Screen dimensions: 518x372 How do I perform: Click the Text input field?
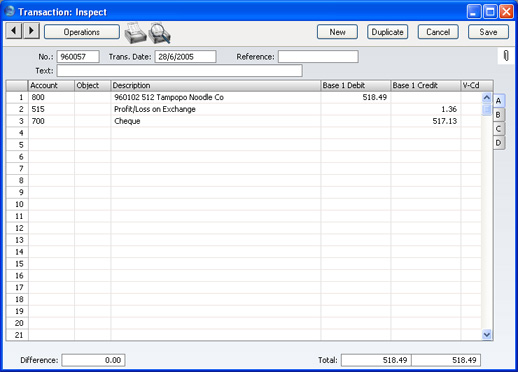click(180, 71)
